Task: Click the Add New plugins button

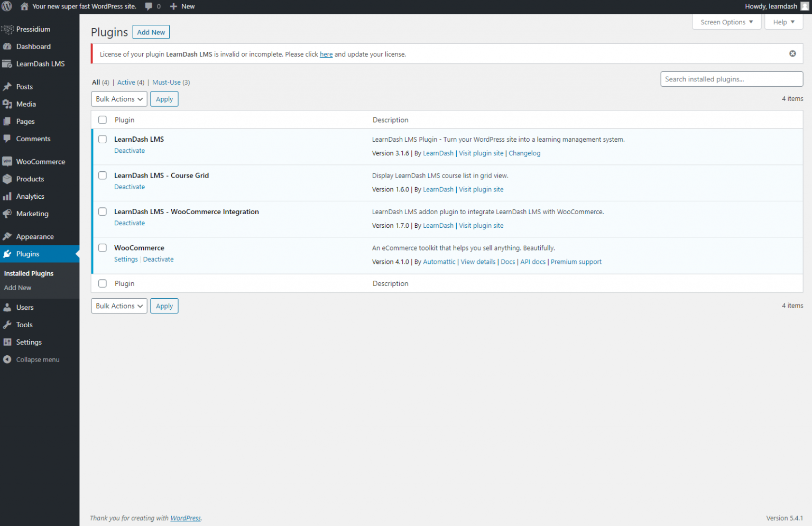Action: [151, 32]
